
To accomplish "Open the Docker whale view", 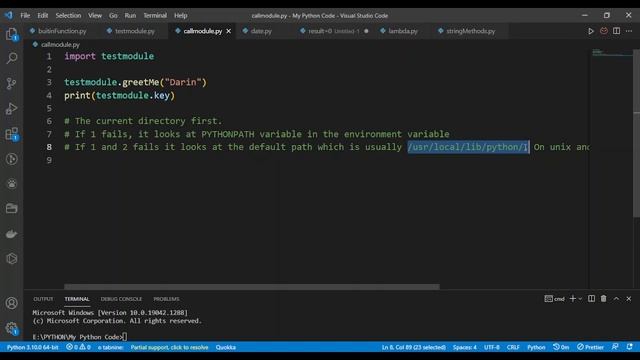I will [x=11, y=234].
